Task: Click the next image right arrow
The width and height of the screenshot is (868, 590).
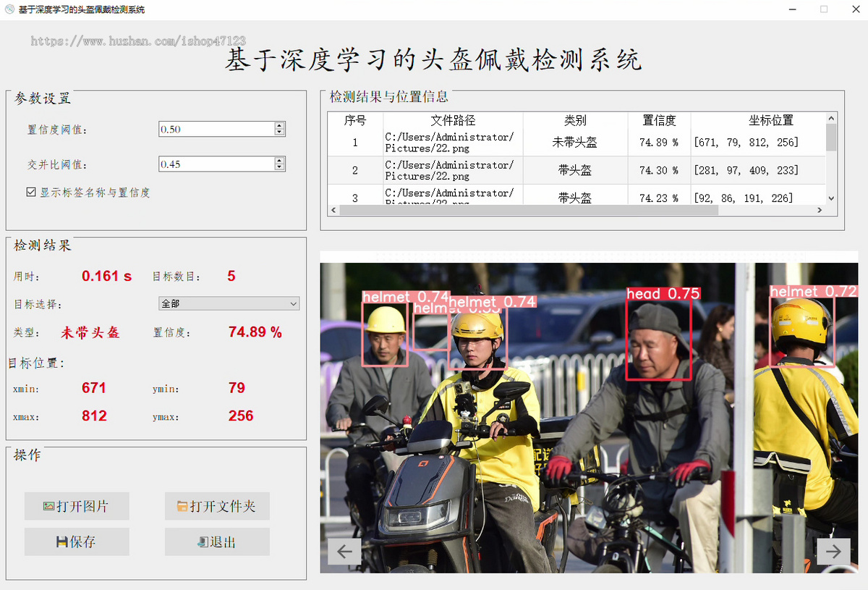Action: 833,552
